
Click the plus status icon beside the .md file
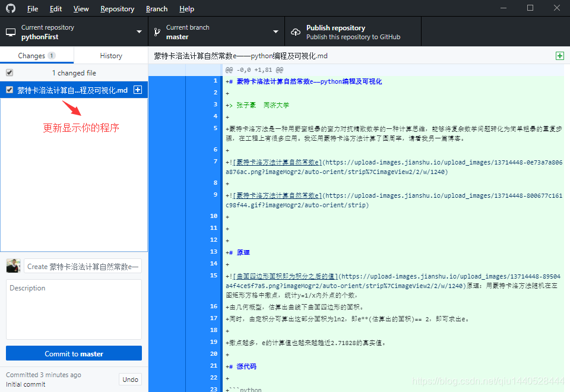pyautogui.click(x=138, y=90)
